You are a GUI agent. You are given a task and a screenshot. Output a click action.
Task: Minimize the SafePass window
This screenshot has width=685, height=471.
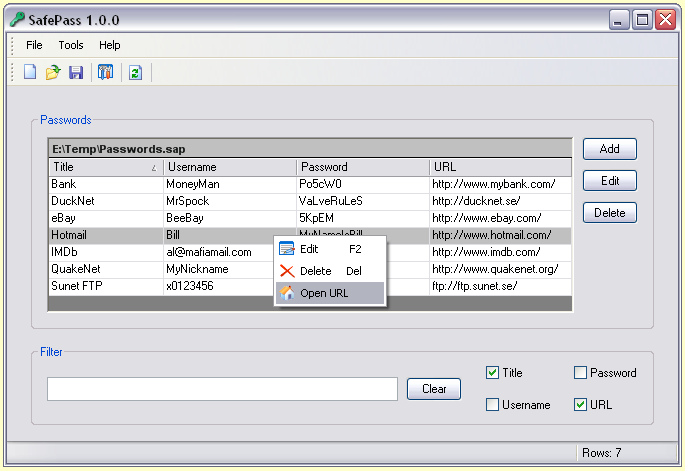(619, 20)
